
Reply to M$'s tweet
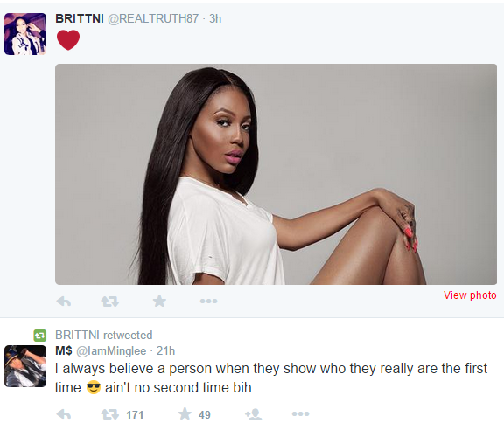[64, 414]
